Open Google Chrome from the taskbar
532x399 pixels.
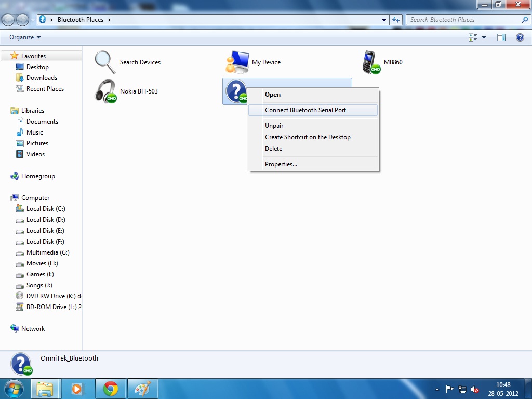[111, 389]
